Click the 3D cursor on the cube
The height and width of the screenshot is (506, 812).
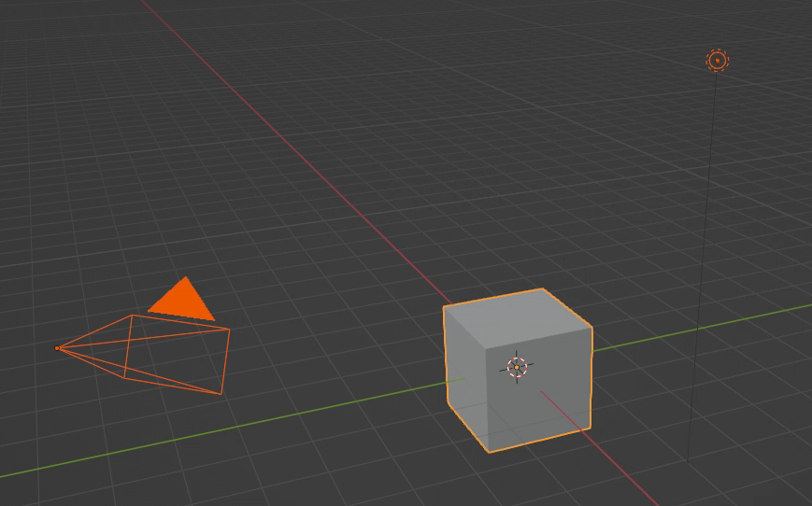pos(517,367)
